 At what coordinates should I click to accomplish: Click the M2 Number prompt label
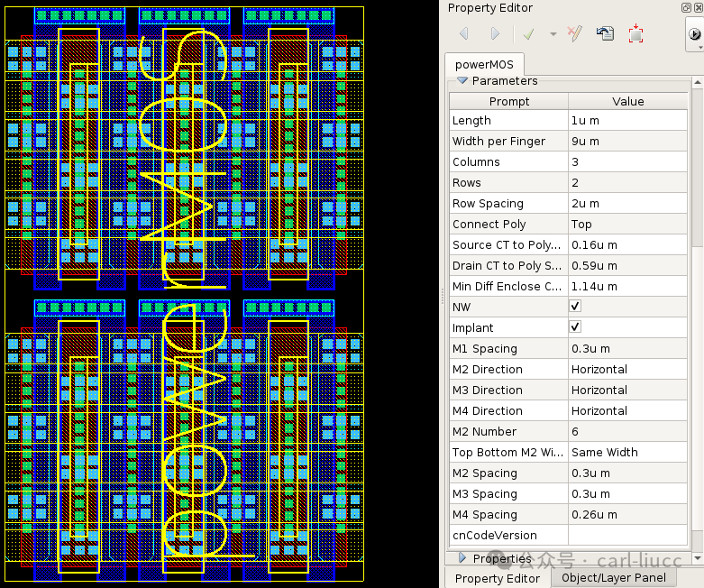pos(484,431)
